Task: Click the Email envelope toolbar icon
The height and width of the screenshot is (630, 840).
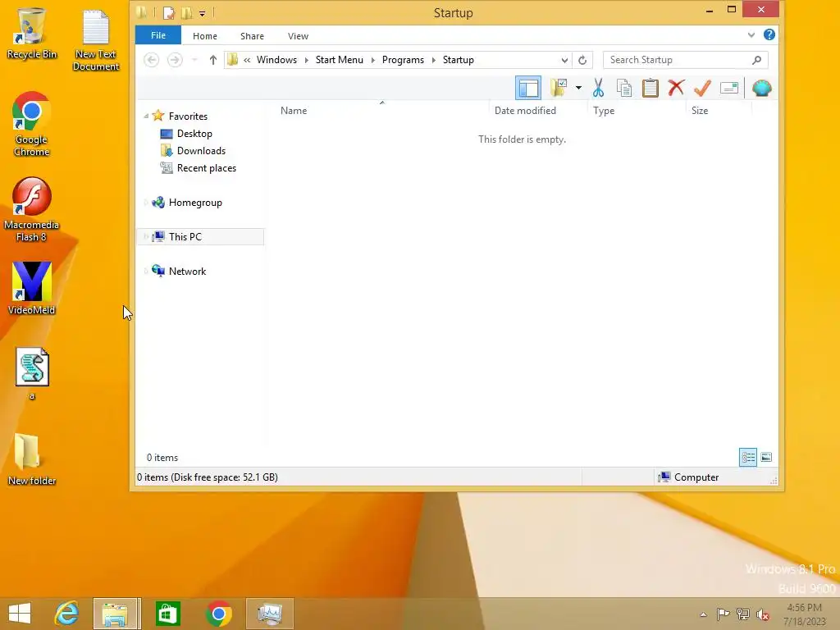Action: coord(728,88)
